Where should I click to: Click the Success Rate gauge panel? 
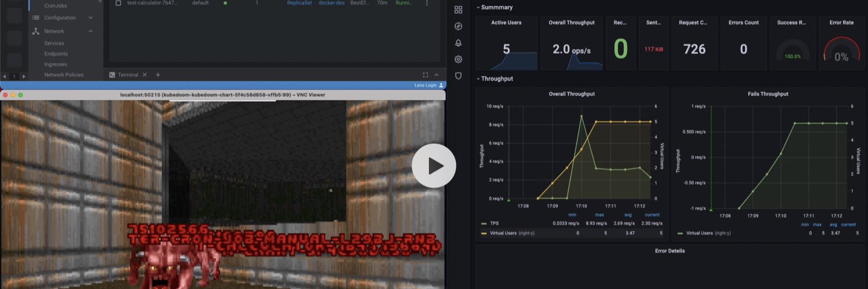793,43
